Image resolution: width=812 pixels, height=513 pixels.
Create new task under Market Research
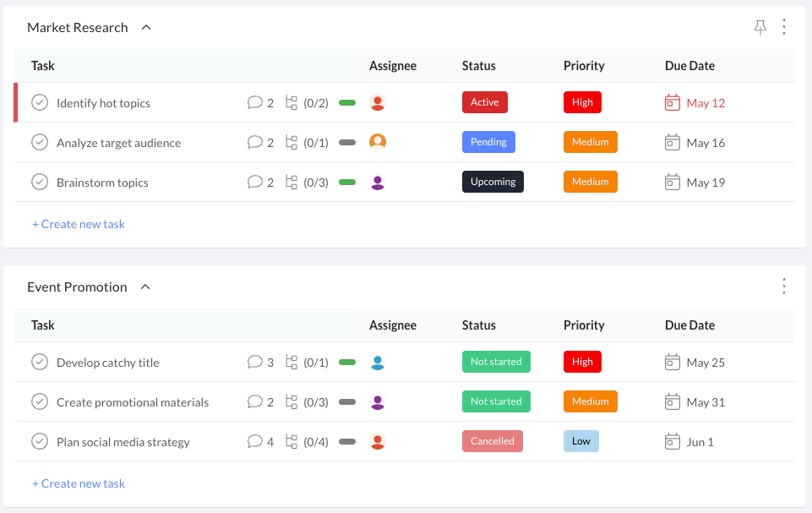pos(79,224)
